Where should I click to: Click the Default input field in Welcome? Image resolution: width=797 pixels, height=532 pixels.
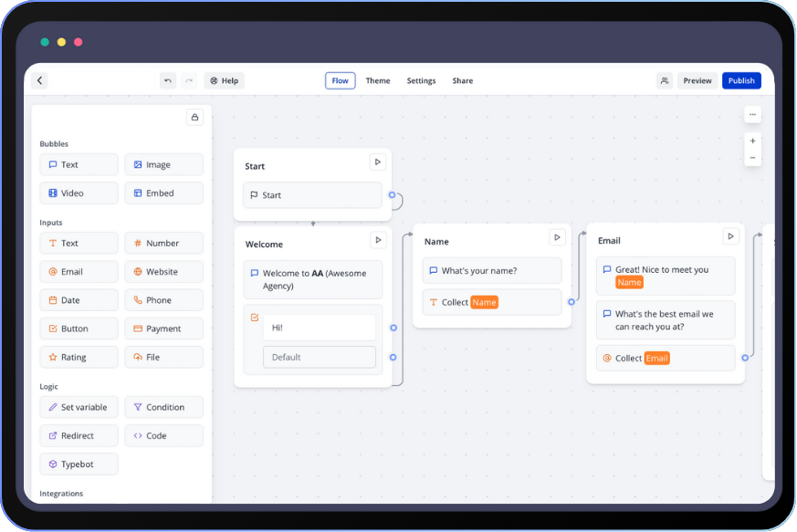coord(320,357)
